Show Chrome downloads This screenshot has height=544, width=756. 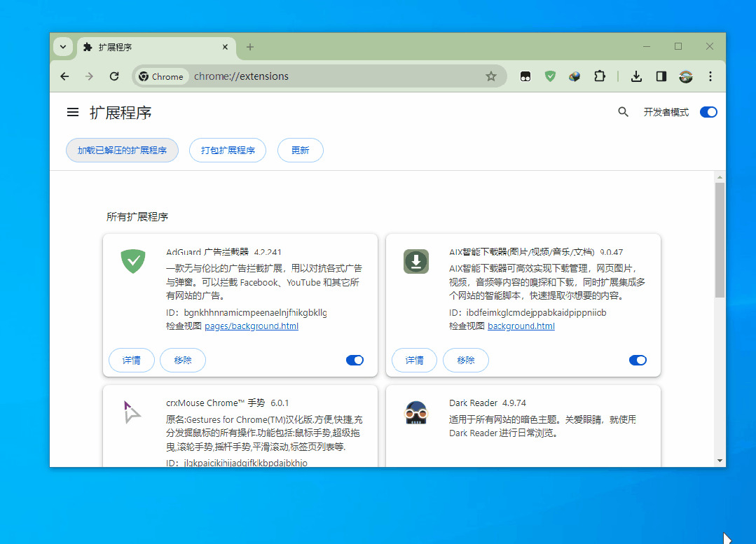pyautogui.click(x=636, y=76)
